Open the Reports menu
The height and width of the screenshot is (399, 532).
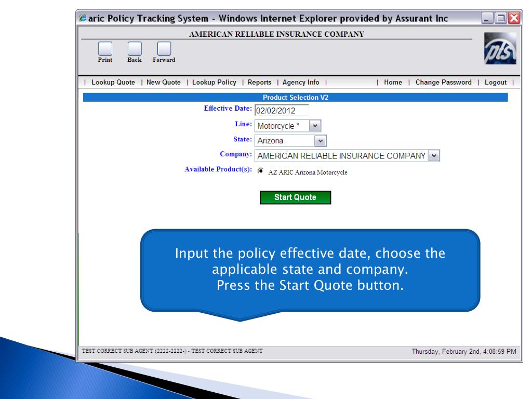pyautogui.click(x=260, y=82)
